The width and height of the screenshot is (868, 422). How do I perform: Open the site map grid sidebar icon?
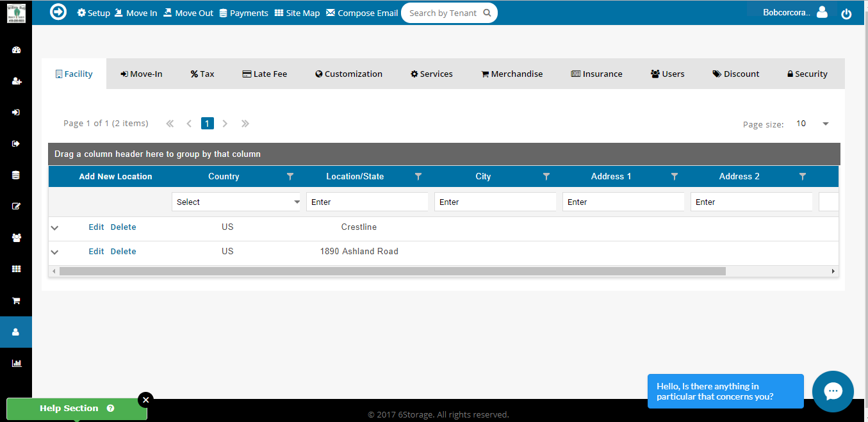[17, 269]
